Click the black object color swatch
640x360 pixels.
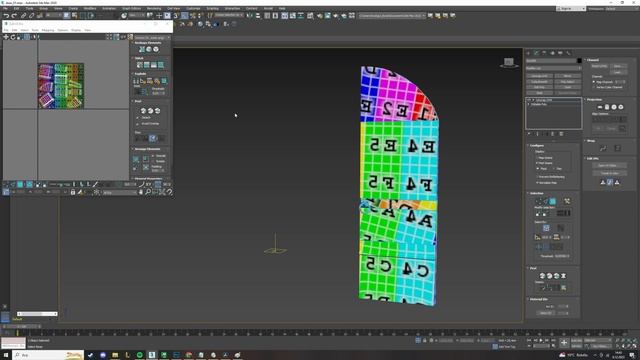coord(579,60)
